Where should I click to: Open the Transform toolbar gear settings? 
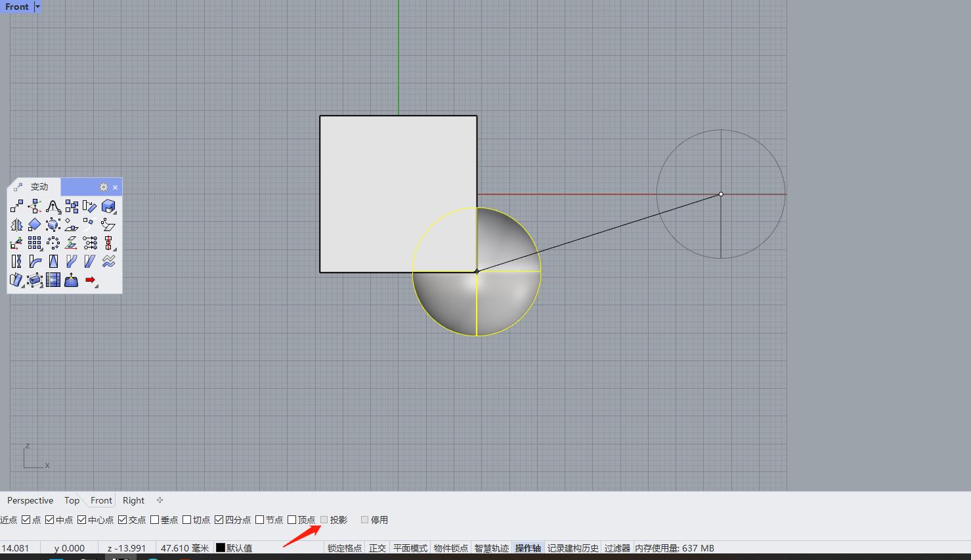pos(103,187)
